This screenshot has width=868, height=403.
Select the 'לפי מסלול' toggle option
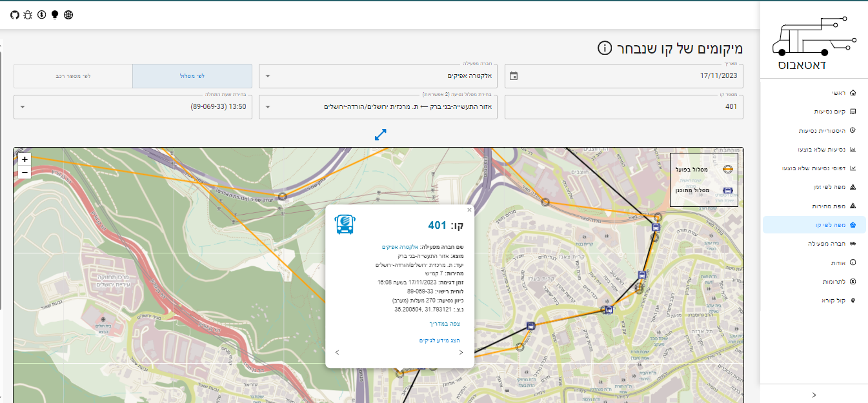(x=192, y=76)
